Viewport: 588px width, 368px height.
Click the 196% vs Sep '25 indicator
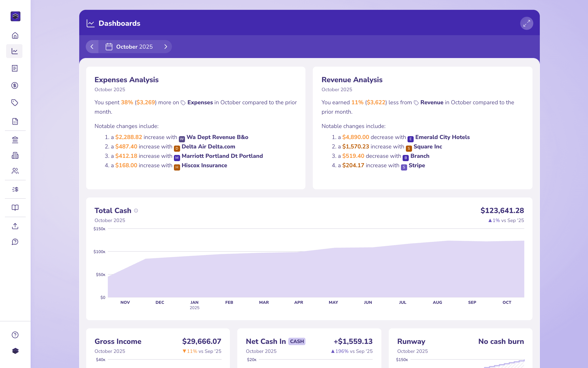pyautogui.click(x=352, y=351)
